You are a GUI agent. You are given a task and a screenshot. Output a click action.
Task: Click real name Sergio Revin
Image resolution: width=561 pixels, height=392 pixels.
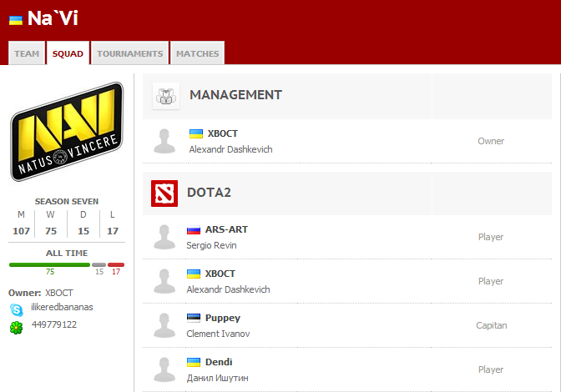(211, 245)
